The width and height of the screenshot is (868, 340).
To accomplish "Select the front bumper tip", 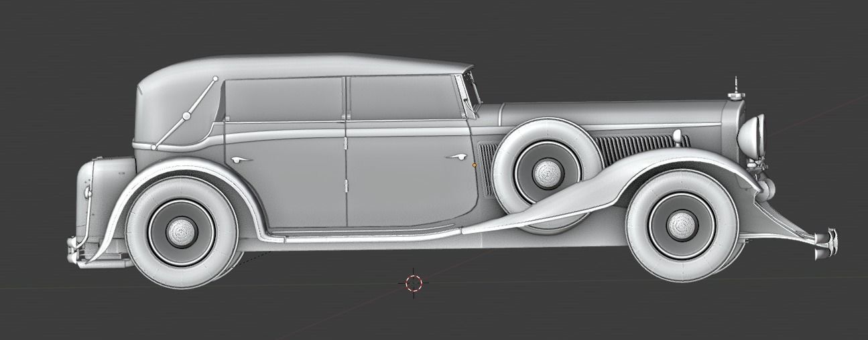I will click(826, 244).
